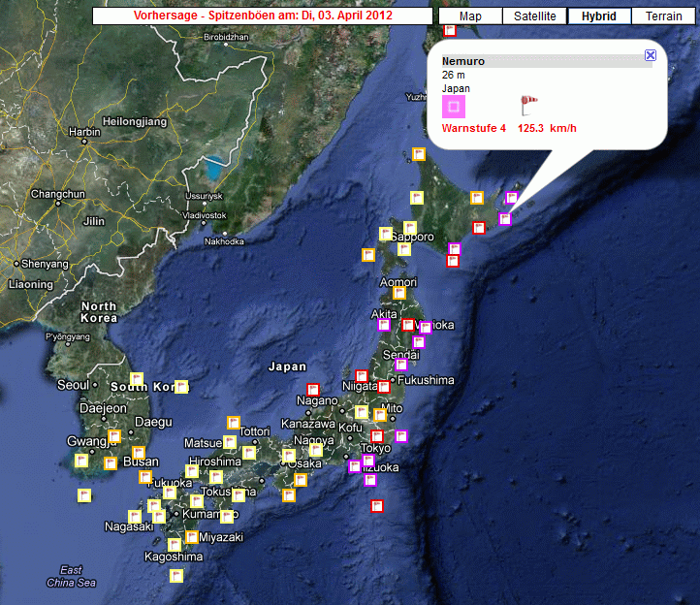
Task: Click the Shenyang city label
Action: click(x=46, y=264)
